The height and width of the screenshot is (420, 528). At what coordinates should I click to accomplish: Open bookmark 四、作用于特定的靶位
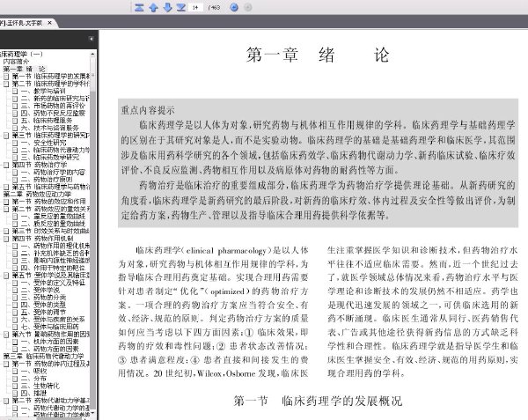[x=53, y=268]
